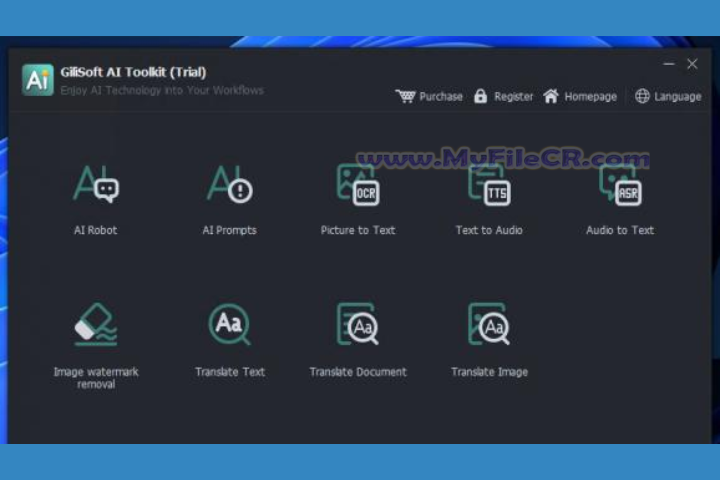Click the "Text to Audio" label

click(x=489, y=230)
